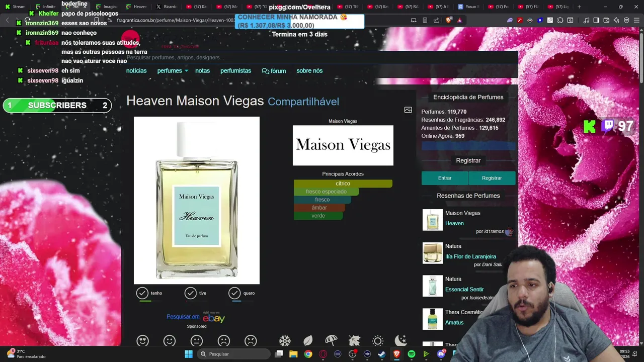Click the fragrantica.com.br address bar URL
Screen dimensions: 644x362
[x=176, y=20]
